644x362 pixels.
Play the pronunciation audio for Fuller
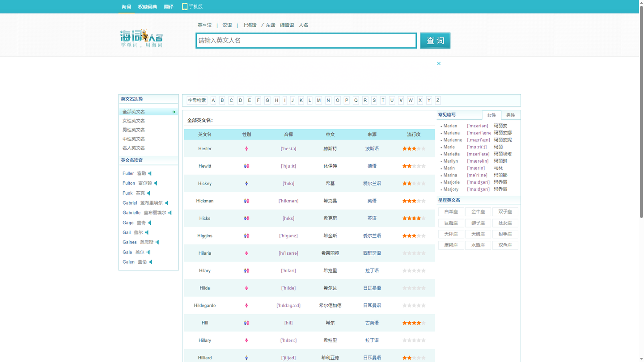coord(150,173)
